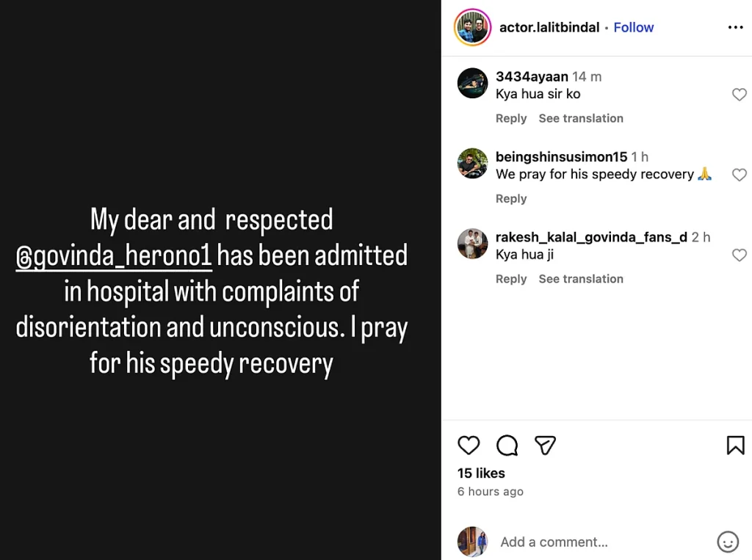
Task: Open actor.lalitbindal profile from header username
Action: tap(549, 28)
